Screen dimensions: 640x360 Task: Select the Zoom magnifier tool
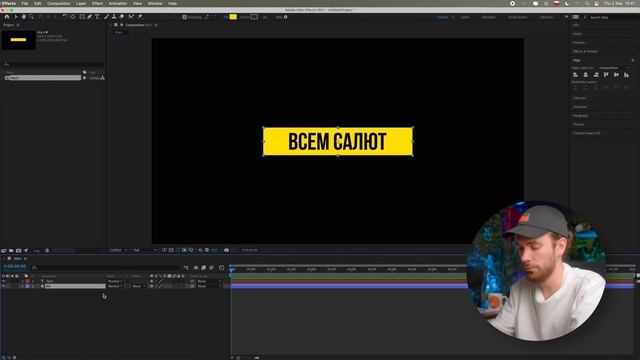[x=31, y=17]
